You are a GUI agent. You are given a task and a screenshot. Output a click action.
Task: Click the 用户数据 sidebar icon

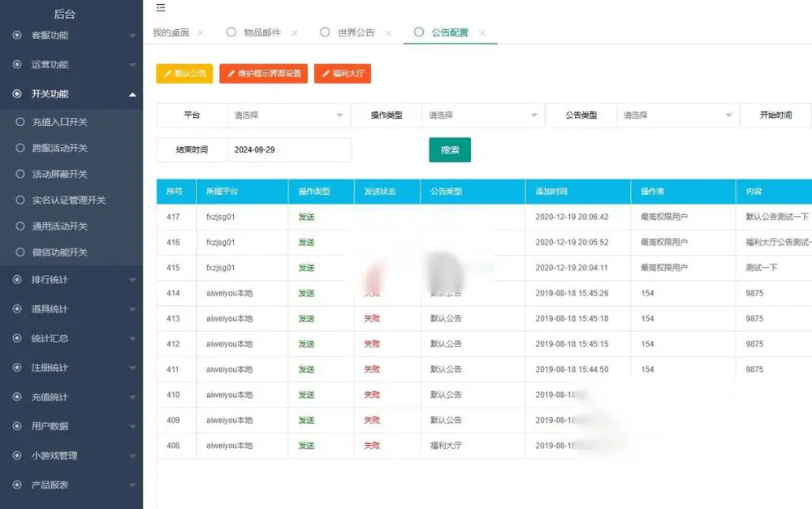17,426
